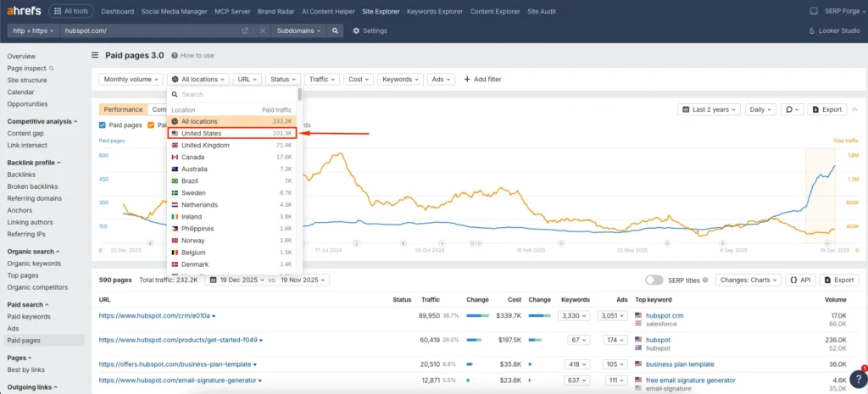Click the free email signature generator keyword
Image resolution: width=868 pixels, height=394 pixels.
[691, 380]
